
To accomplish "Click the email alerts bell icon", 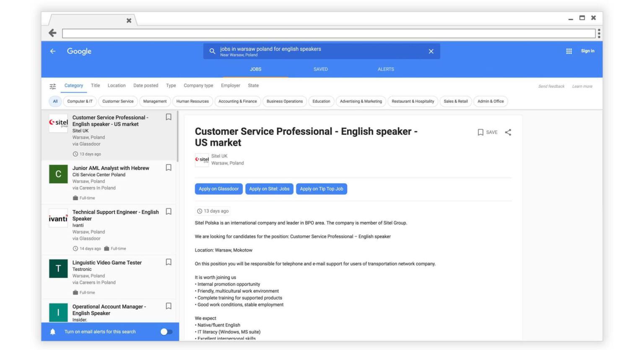I will [x=53, y=332].
